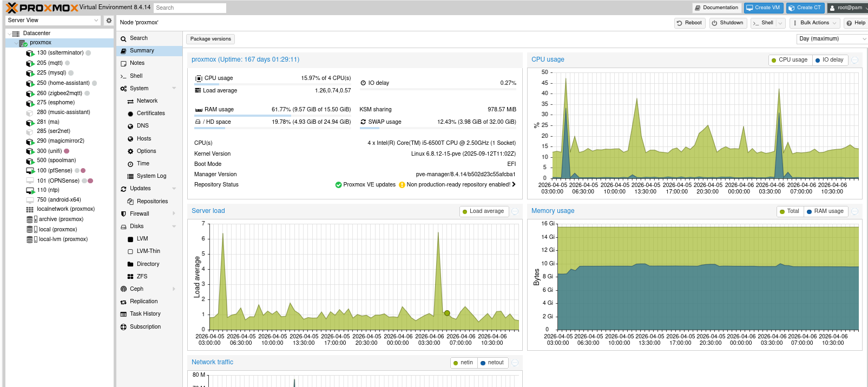Click the Subscription support icon
The width and height of the screenshot is (868, 387).
[123, 327]
